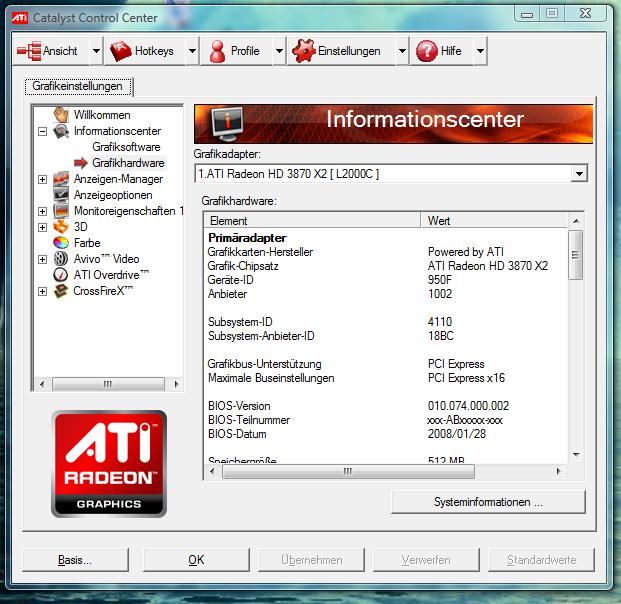Click the Grafik-Chipsatz row
This screenshot has width=621, height=604.
(386, 266)
